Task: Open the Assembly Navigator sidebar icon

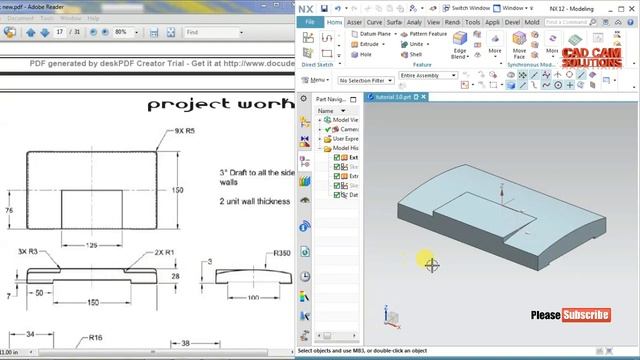Action: [305, 122]
